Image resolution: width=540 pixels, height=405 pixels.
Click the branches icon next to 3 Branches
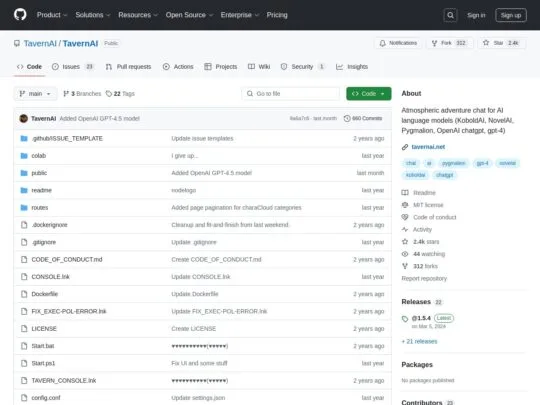[66, 94]
